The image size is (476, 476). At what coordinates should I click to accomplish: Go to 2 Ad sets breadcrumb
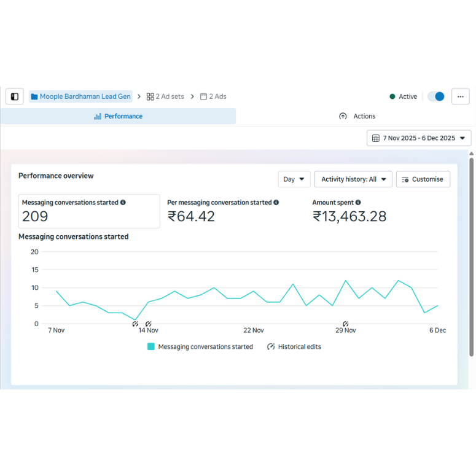[165, 96]
